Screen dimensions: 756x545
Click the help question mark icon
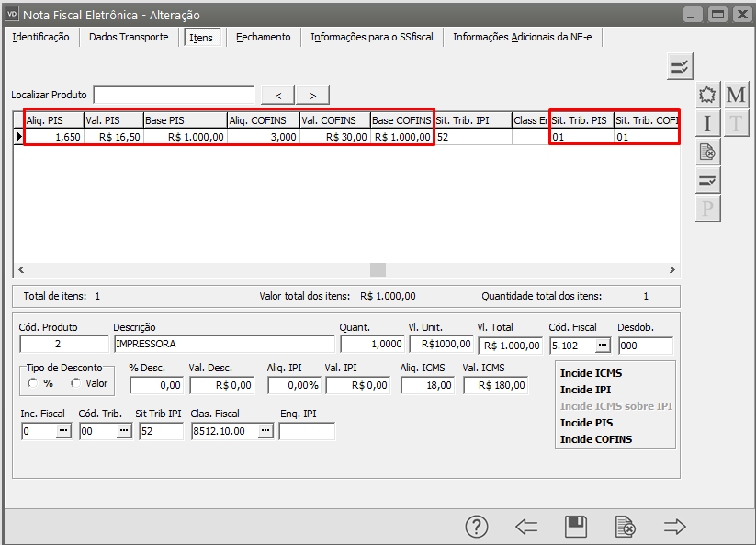click(476, 527)
